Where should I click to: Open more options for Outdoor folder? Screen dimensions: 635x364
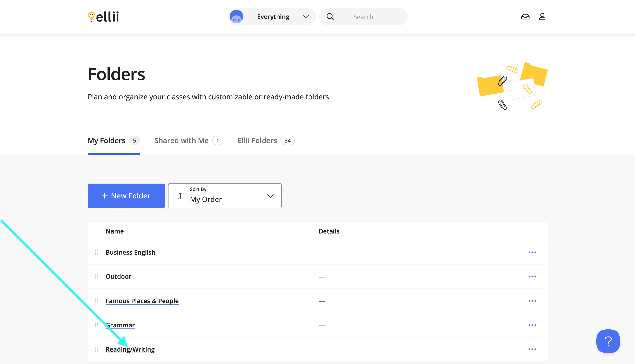pyautogui.click(x=532, y=276)
